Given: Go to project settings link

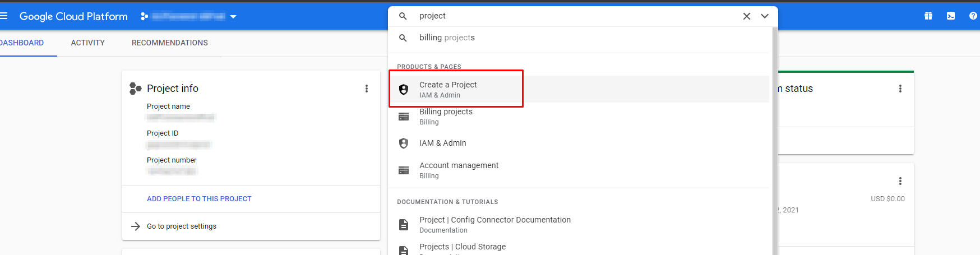Looking at the screenshot, I should [x=182, y=226].
